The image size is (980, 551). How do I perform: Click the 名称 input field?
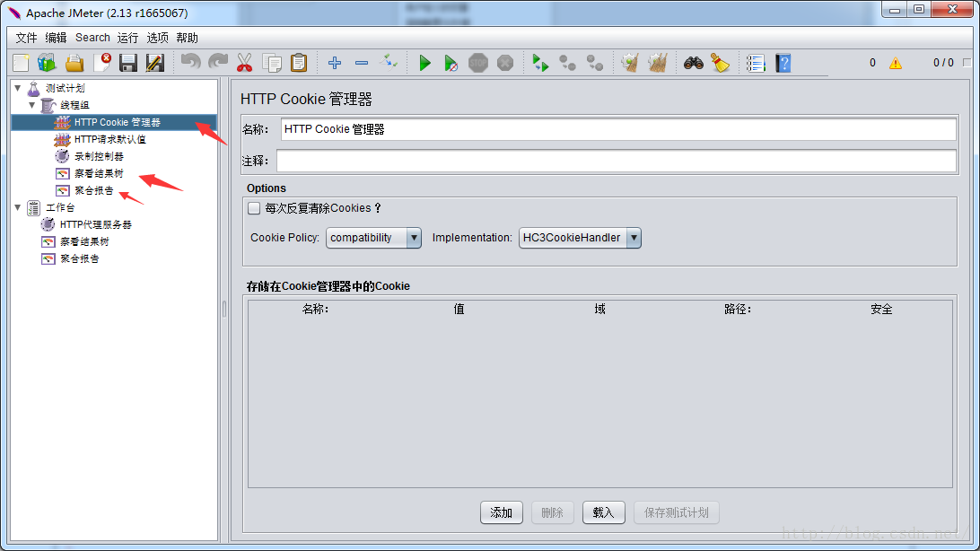pyautogui.click(x=618, y=129)
